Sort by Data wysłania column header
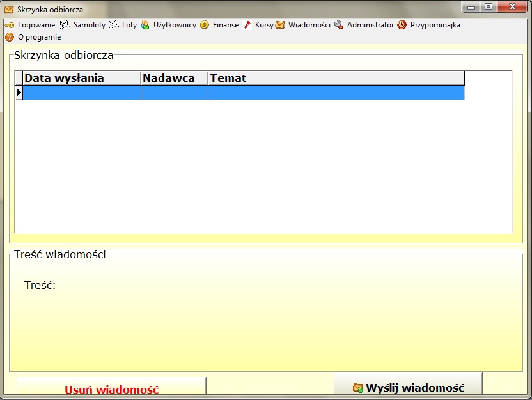Image resolution: width=532 pixels, height=400 pixels. click(82, 78)
